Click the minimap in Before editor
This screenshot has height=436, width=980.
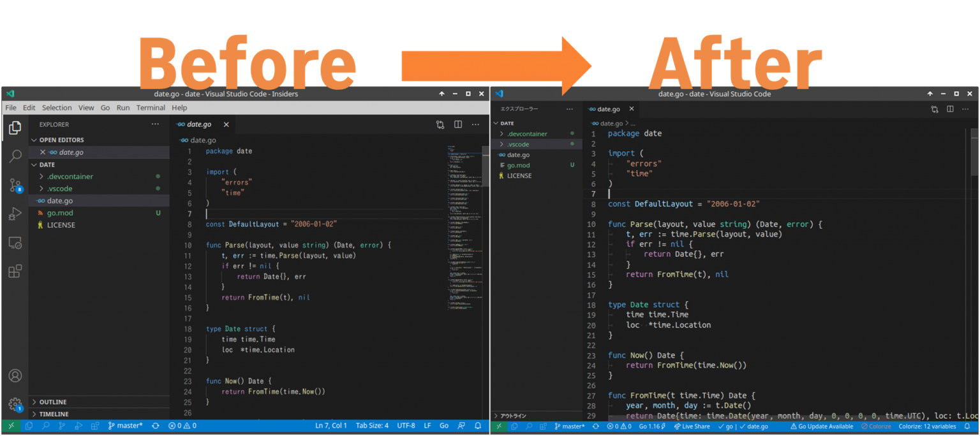(x=463, y=229)
